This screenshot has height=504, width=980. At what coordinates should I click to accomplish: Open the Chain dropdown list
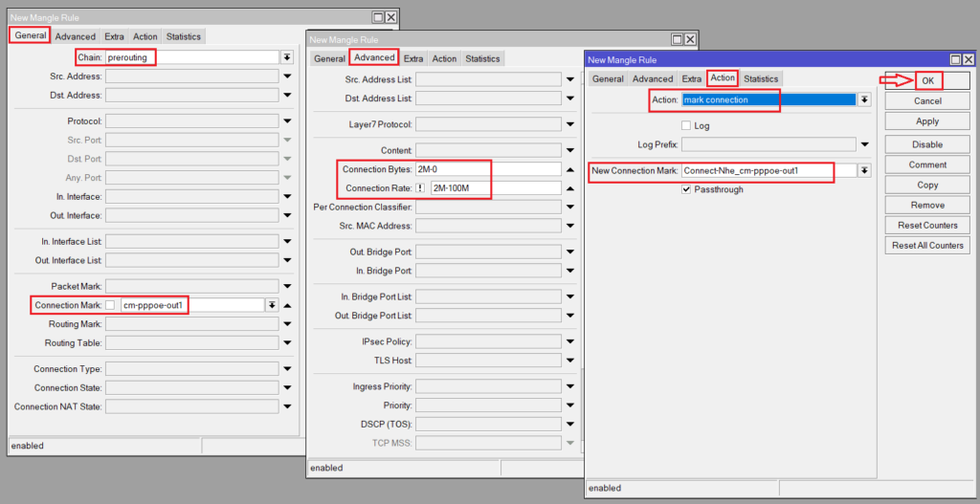click(287, 57)
